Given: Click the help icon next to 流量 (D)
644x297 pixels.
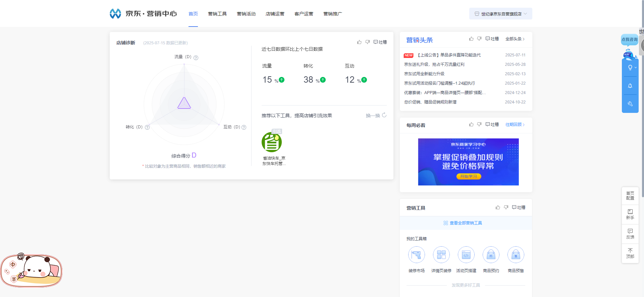Looking at the screenshot, I should 196,58.
